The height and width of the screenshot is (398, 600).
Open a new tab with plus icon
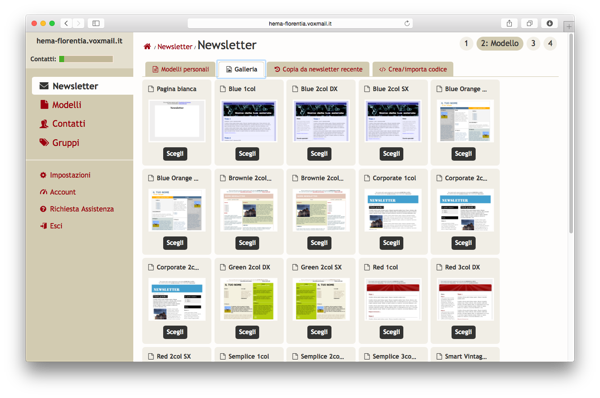tap(569, 26)
